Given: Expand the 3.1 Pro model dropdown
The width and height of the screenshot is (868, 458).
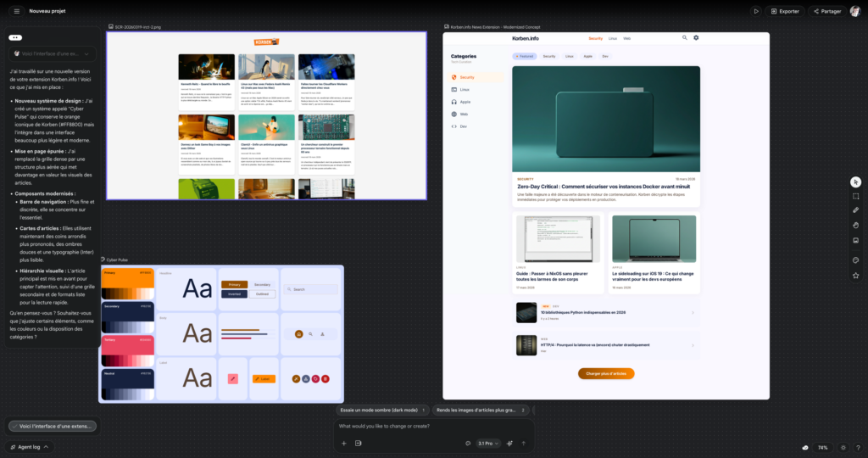Looking at the screenshot, I should pos(489,443).
